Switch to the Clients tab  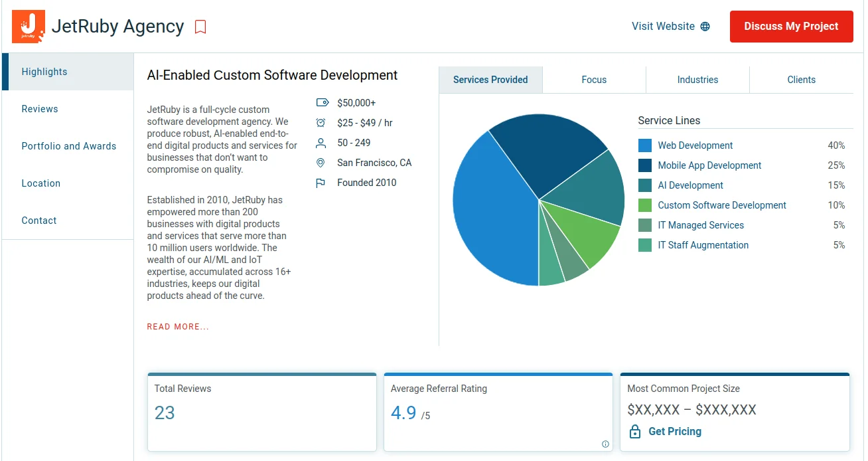(x=802, y=80)
